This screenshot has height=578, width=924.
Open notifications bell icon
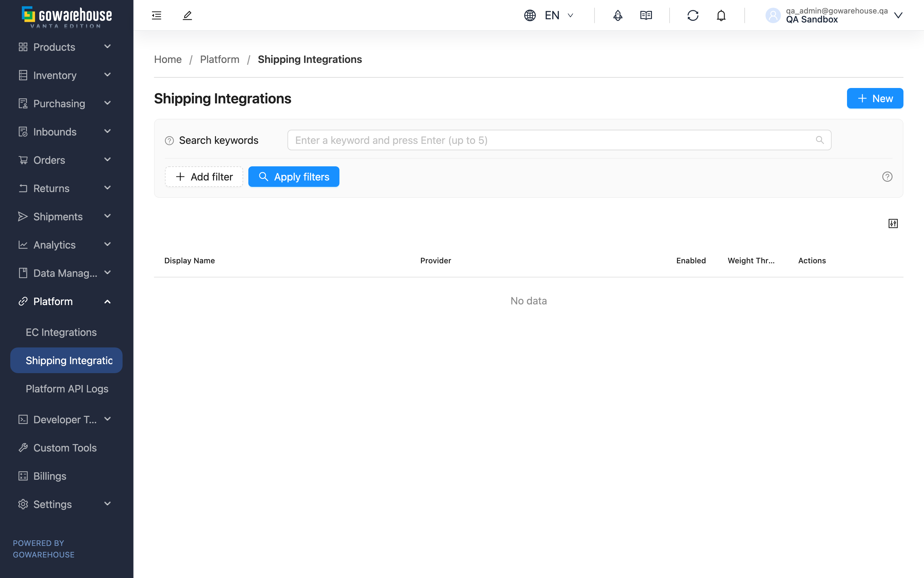point(721,15)
